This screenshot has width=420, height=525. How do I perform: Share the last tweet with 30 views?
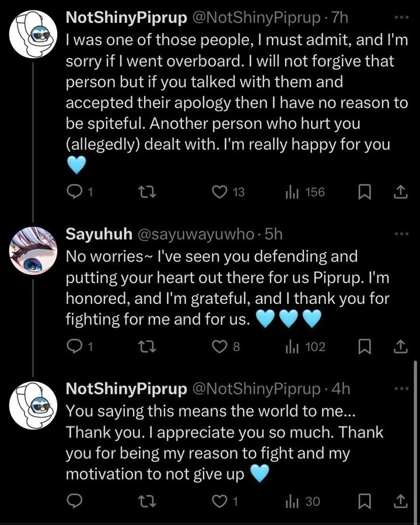[401, 501]
